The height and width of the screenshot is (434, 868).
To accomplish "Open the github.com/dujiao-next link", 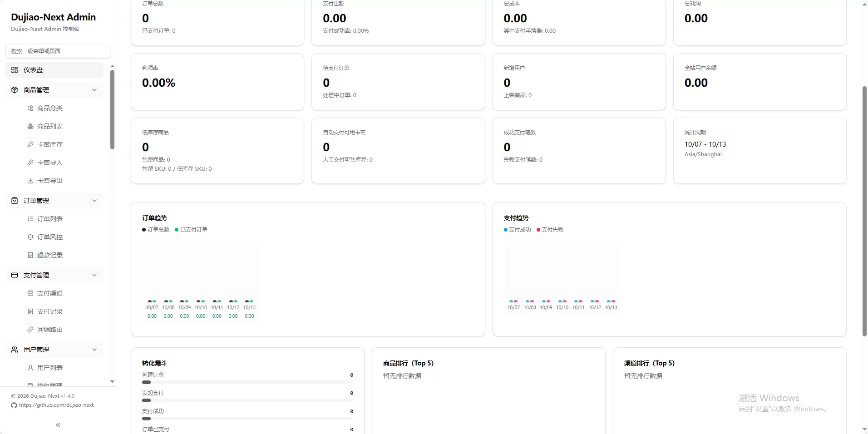I will point(56,405).
